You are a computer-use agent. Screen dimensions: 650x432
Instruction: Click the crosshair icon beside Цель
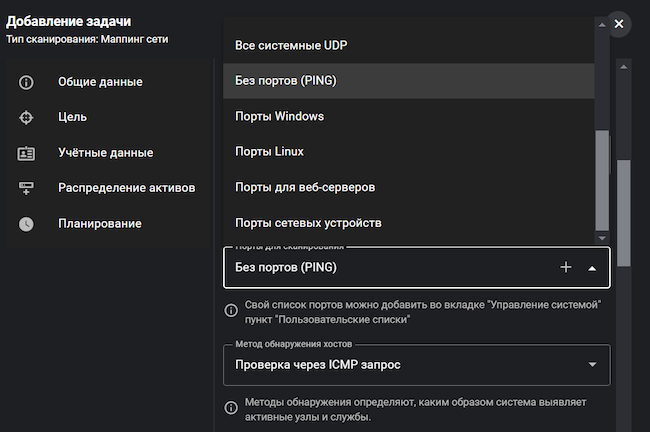pos(26,117)
